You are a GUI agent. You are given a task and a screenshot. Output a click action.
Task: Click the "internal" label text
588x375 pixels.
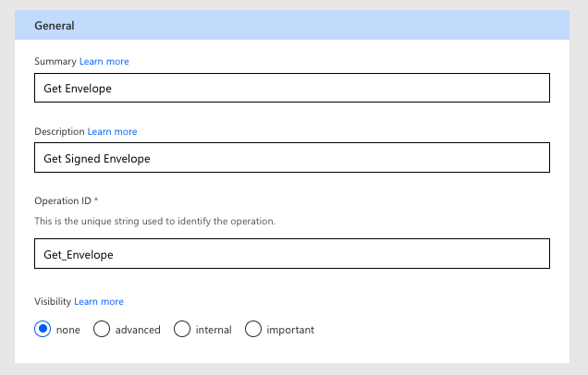click(214, 330)
